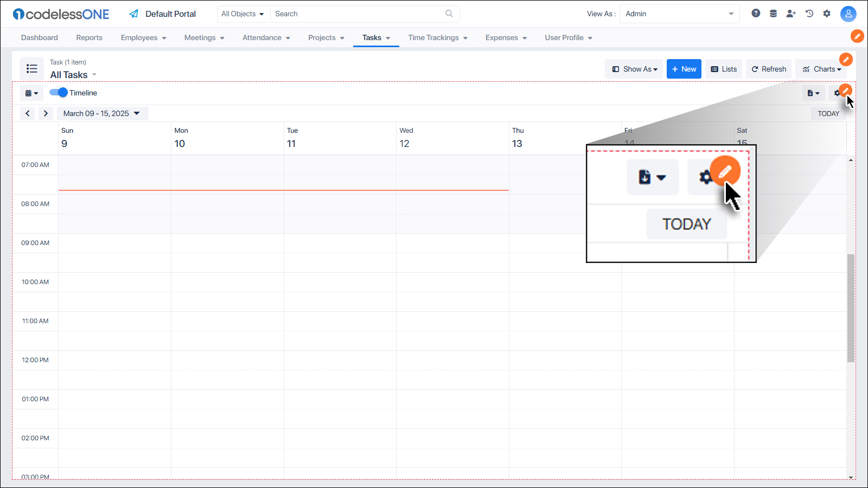Select the Wed 12 day header
This screenshot has width=868, height=488.
(x=452, y=138)
